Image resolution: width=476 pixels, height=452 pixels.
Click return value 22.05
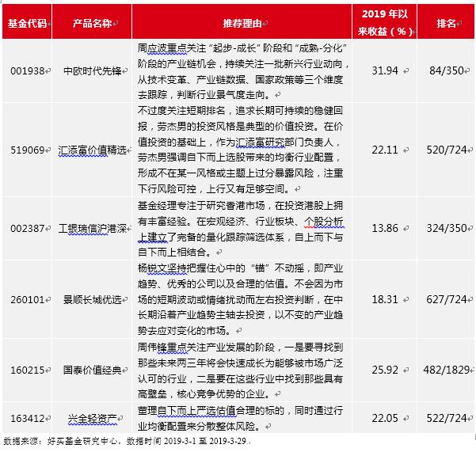tap(385, 419)
